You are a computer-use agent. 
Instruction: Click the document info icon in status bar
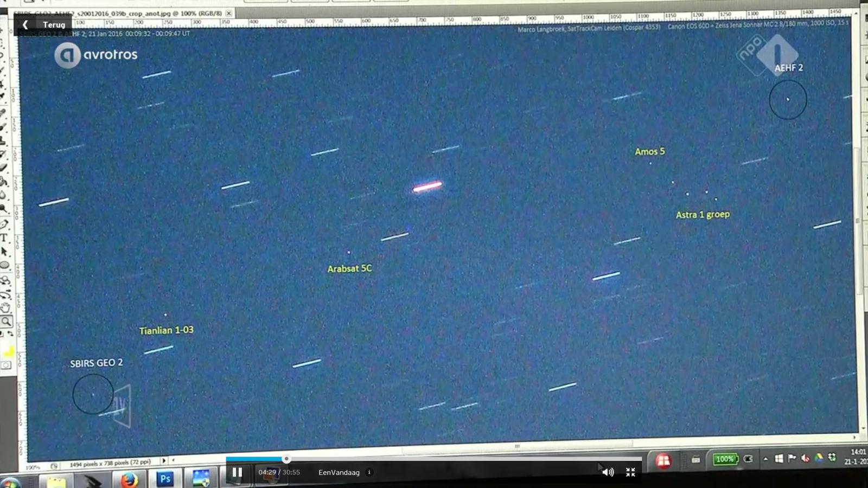click(54, 466)
